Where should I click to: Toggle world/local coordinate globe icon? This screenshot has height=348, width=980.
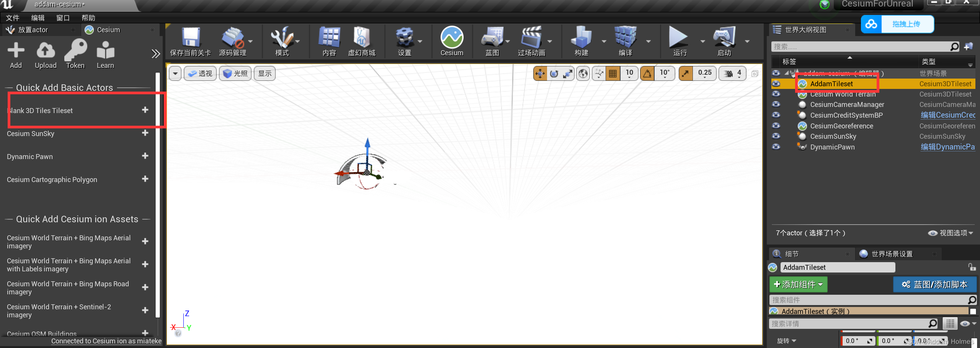(583, 73)
